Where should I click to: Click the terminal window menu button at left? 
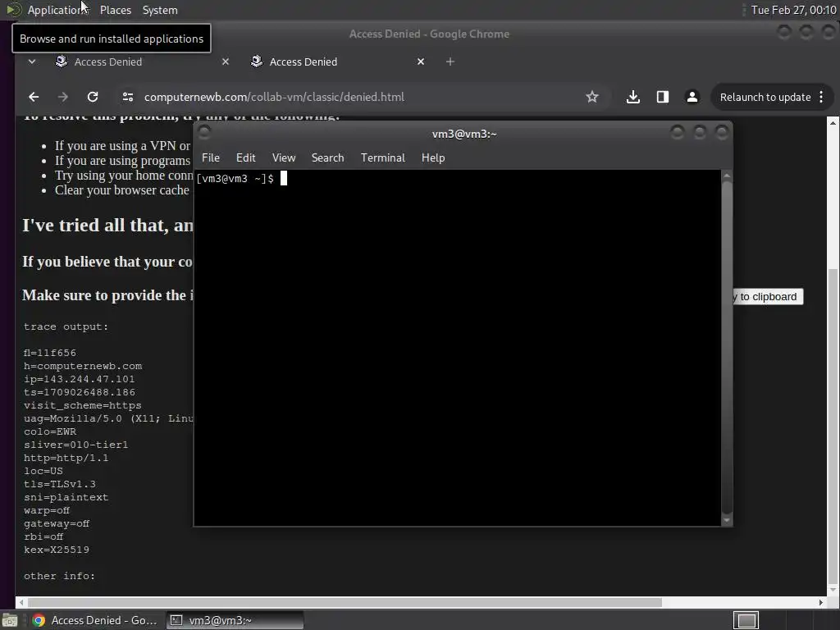coord(204,132)
